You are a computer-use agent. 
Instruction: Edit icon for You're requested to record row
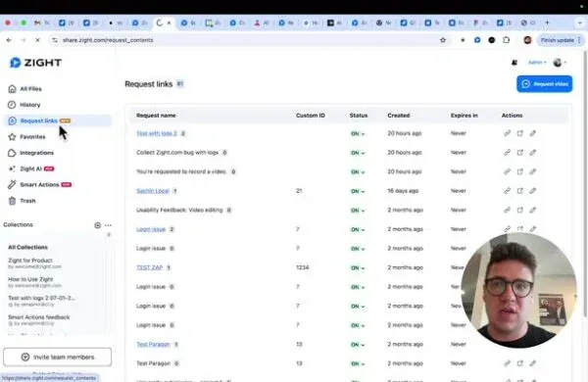pos(532,171)
